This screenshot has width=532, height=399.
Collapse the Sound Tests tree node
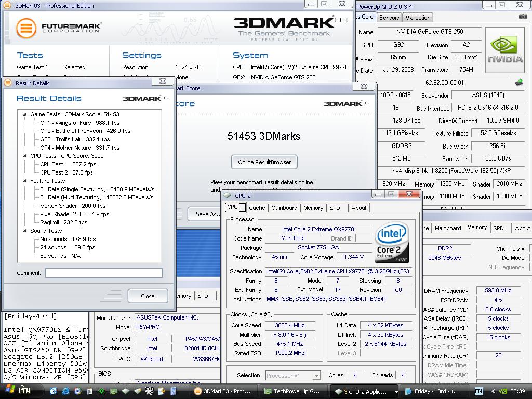pyautogui.click(x=24, y=231)
